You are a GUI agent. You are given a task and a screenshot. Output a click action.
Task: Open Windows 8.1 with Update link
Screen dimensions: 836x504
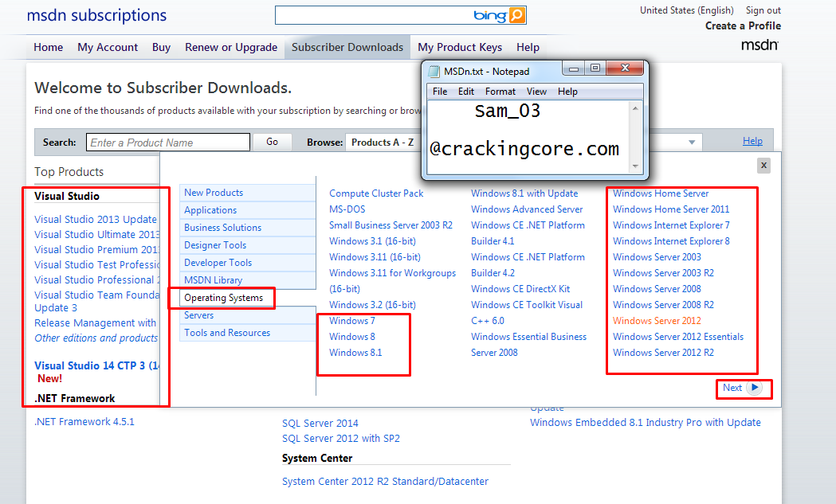click(x=524, y=193)
